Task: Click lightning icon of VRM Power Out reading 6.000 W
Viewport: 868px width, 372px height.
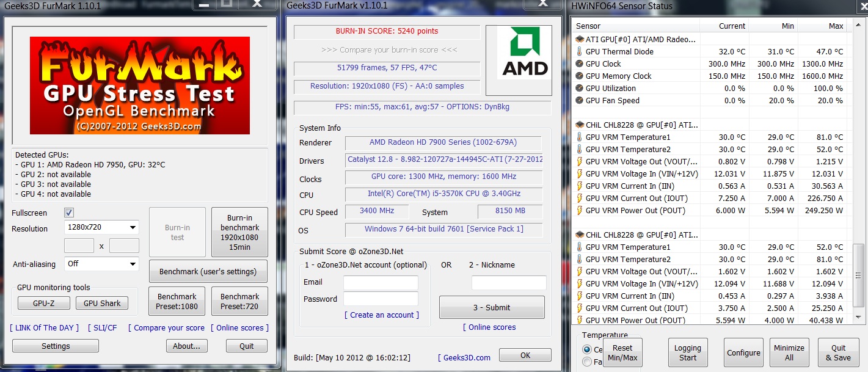Action: pyautogui.click(x=580, y=210)
